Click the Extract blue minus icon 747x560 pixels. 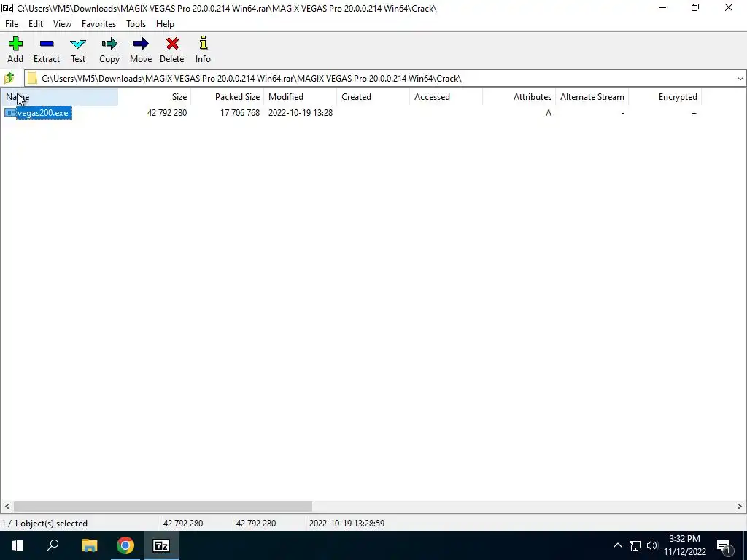[x=47, y=44]
